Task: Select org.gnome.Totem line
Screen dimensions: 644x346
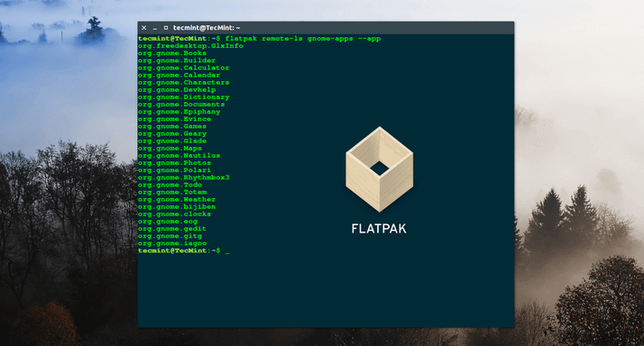Action: [172, 193]
